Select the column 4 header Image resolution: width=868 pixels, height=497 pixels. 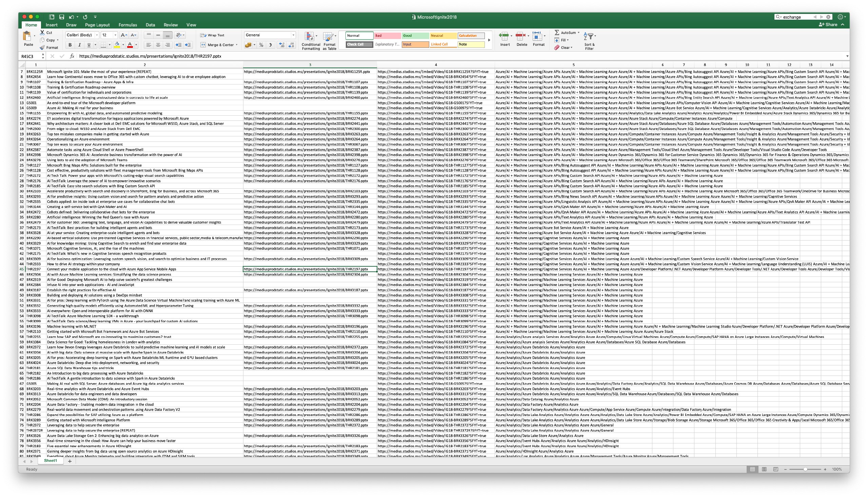tap(436, 64)
